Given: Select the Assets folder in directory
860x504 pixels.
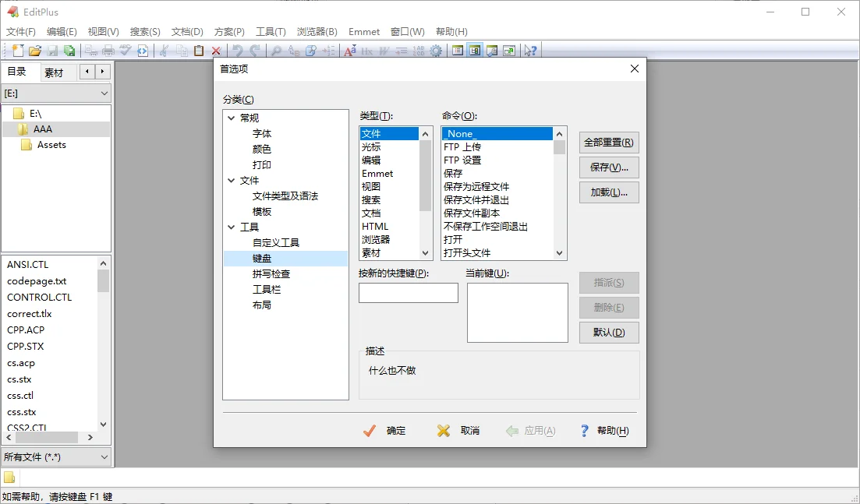Looking at the screenshot, I should [51, 145].
